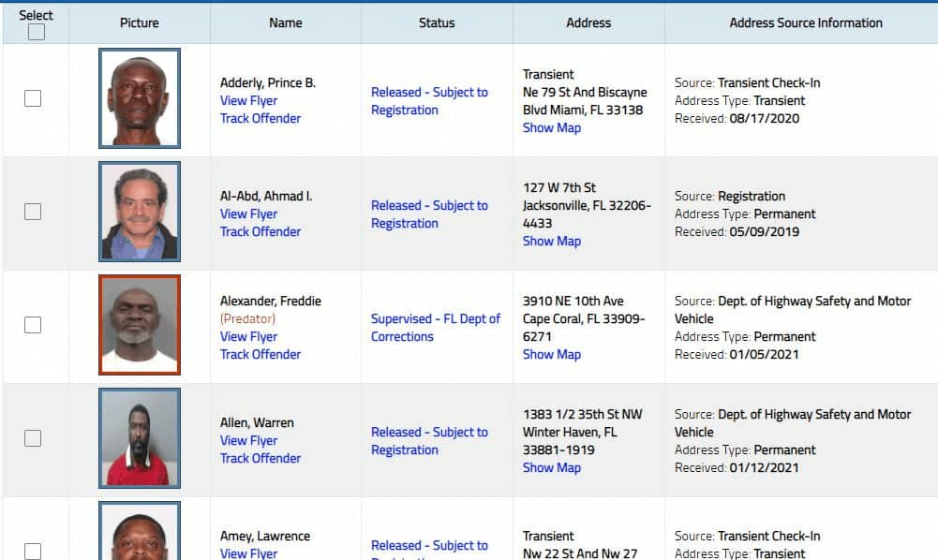Check the select-all checkbox in header
Image resolution: width=938 pixels, height=560 pixels.
click(x=37, y=33)
